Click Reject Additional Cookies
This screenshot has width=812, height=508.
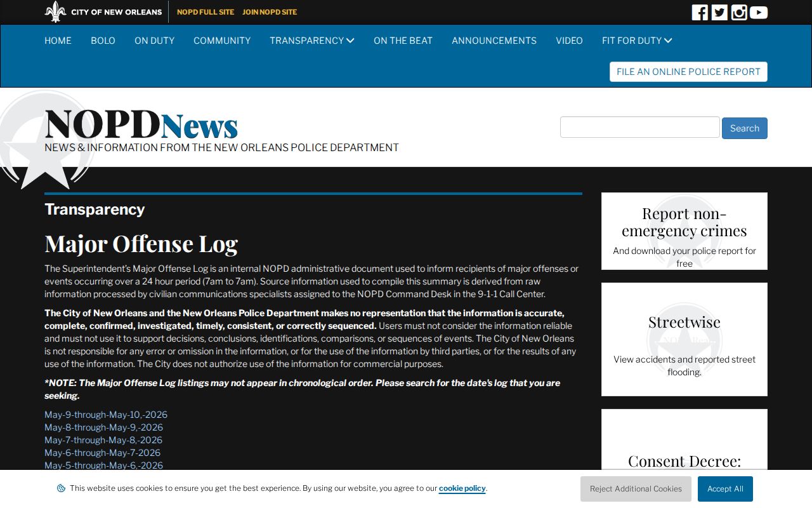click(636, 489)
